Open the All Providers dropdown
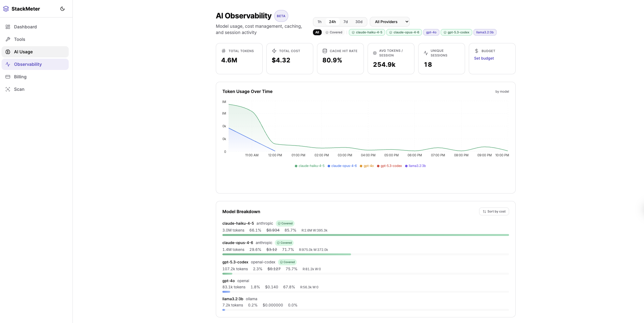Image resolution: width=644 pixels, height=323 pixels. (x=389, y=22)
